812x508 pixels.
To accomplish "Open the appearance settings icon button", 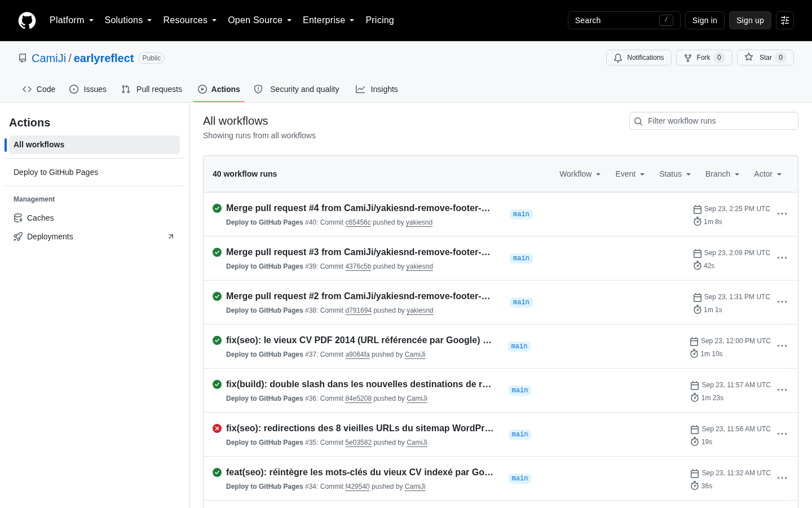I will pyautogui.click(x=785, y=20).
